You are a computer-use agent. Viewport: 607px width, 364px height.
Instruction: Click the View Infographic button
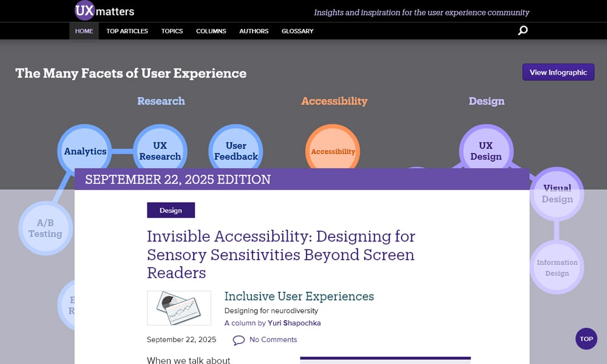(558, 72)
